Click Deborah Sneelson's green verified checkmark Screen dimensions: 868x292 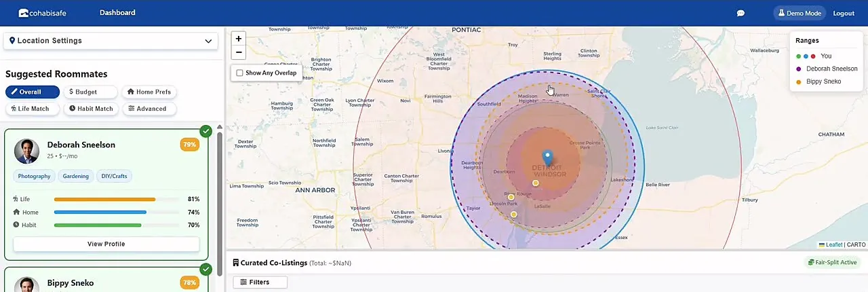click(x=206, y=131)
